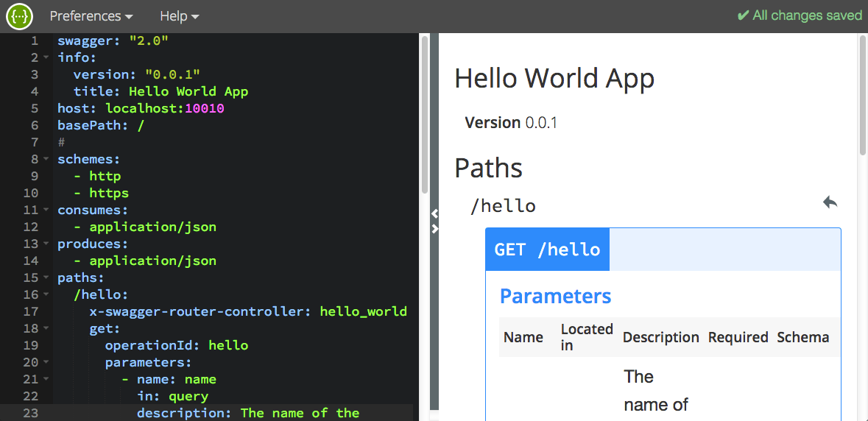Click the collapse preview pane right chevron
The image size is (868, 421).
pos(434,228)
